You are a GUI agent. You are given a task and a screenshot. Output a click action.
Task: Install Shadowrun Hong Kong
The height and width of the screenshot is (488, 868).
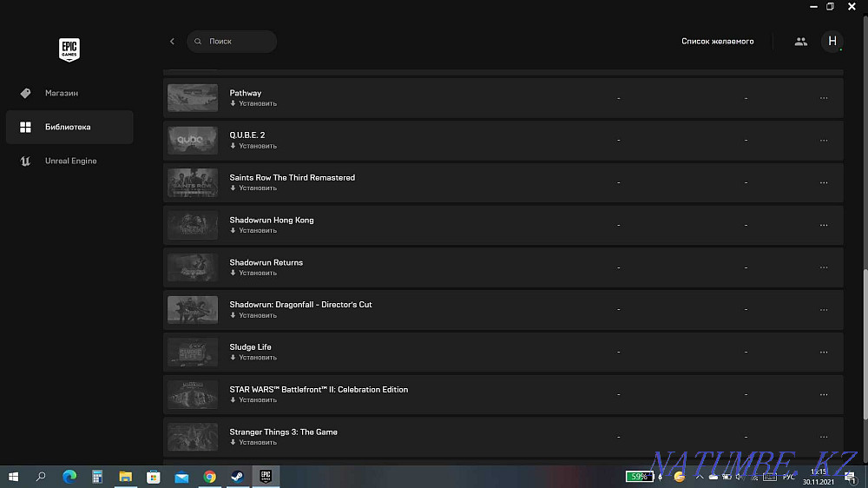253,230
